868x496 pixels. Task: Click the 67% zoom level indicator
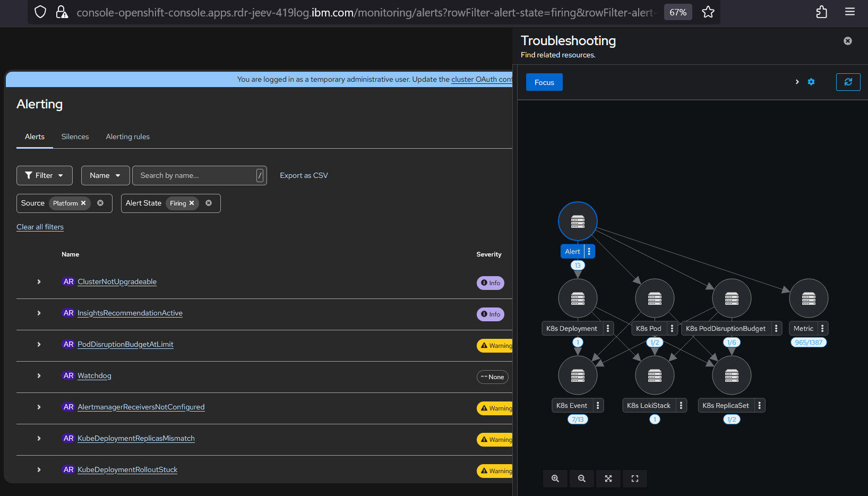pyautogui.click(x=678, y=12)
